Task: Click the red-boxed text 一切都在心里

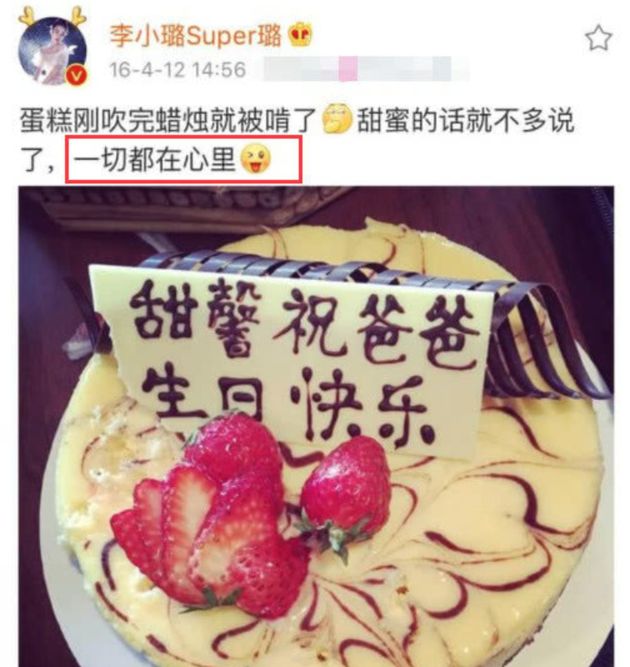Action: pos(155,160)
